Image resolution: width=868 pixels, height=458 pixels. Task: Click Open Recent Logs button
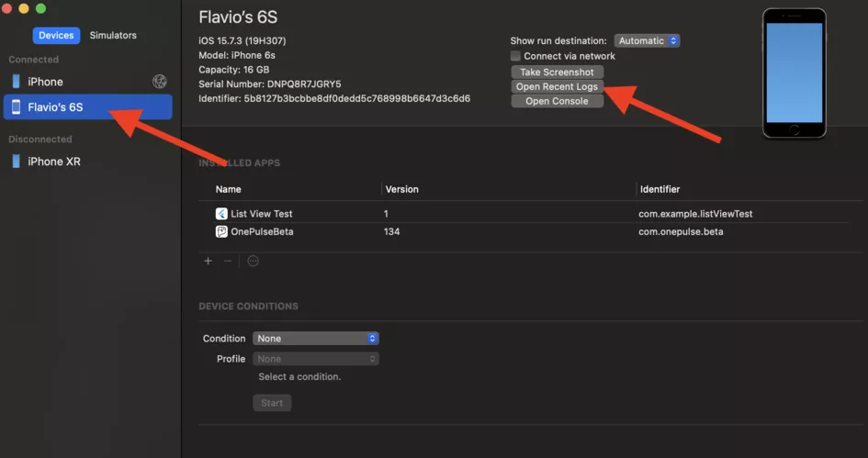pyautogui.click(x=557, y=87)
